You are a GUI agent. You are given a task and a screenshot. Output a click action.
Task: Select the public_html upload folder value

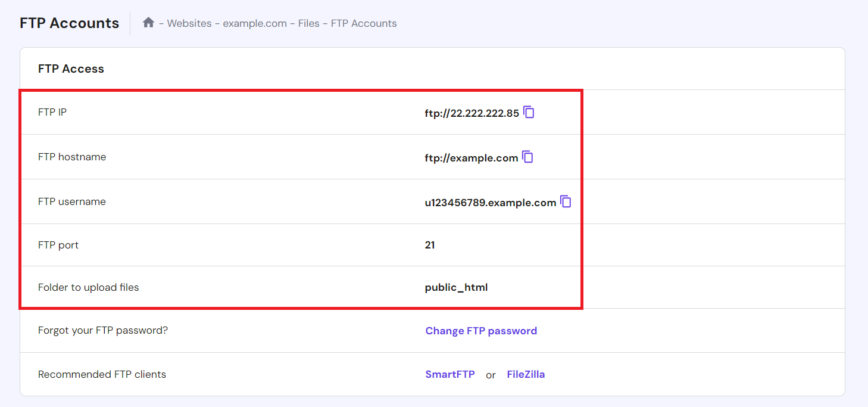click(456, 287)
